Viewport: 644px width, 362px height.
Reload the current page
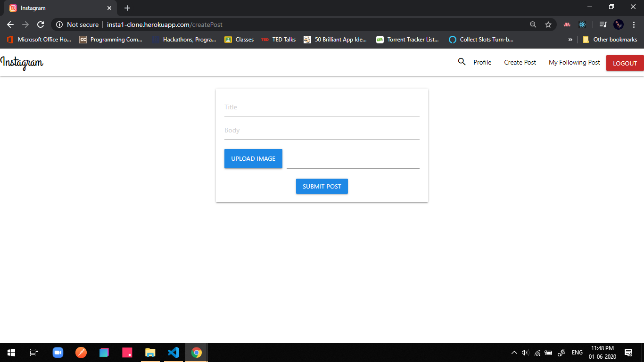click(x=41, y=25)
